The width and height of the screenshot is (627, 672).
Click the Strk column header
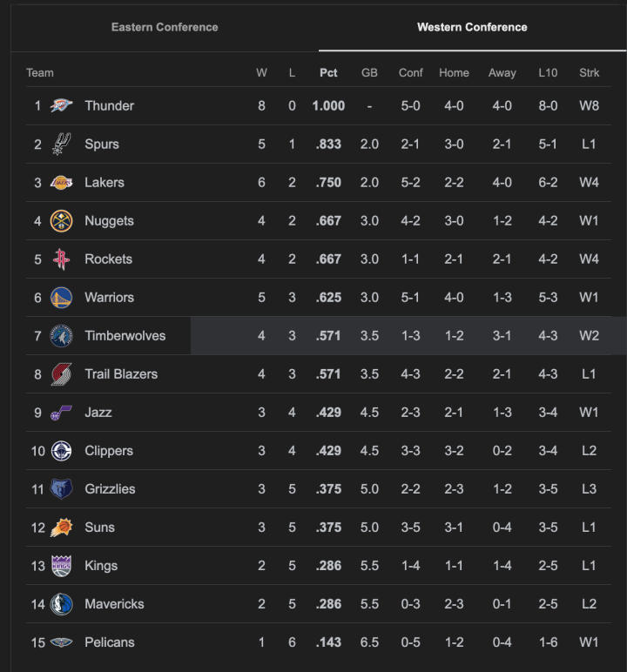click(x=589, y=73)
